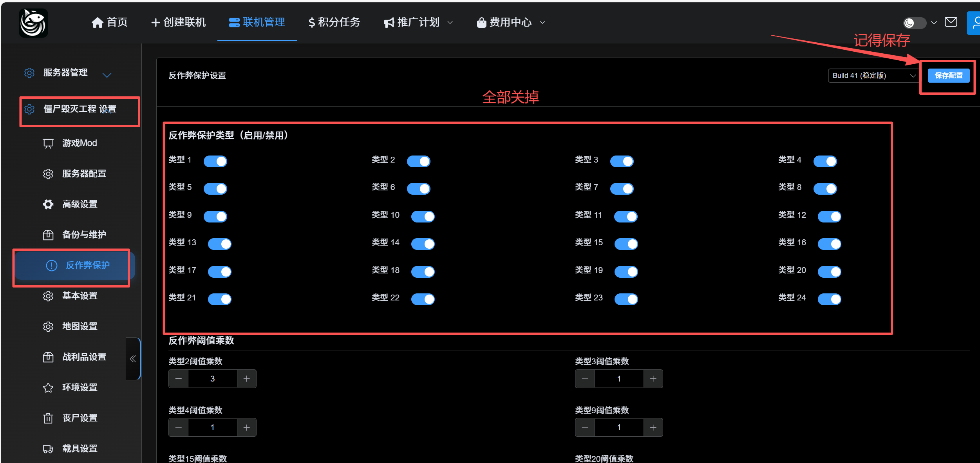Open 环境设置 star icon item
Screen dimensions: 980x463
pyautogui.click(x=80, y=387)
